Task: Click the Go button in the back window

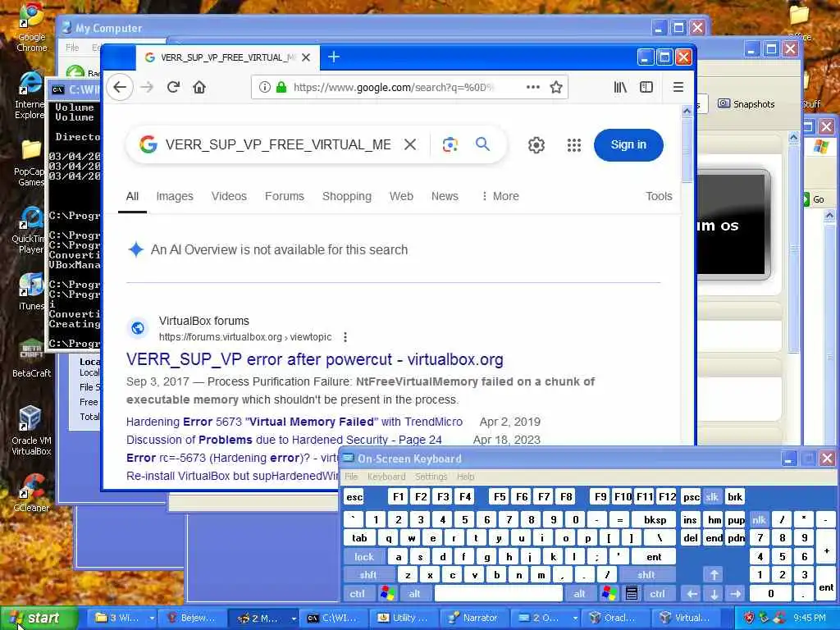Action: click(814, 199)
